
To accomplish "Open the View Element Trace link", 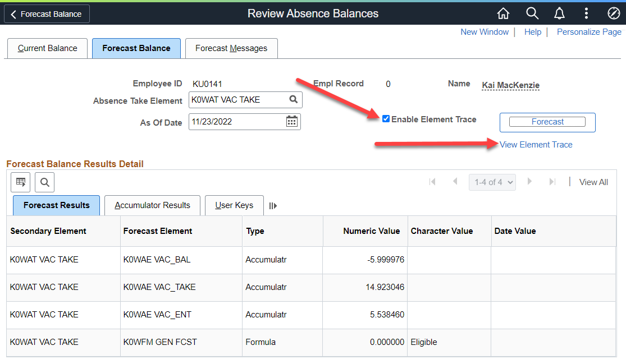I will [536, 145].
